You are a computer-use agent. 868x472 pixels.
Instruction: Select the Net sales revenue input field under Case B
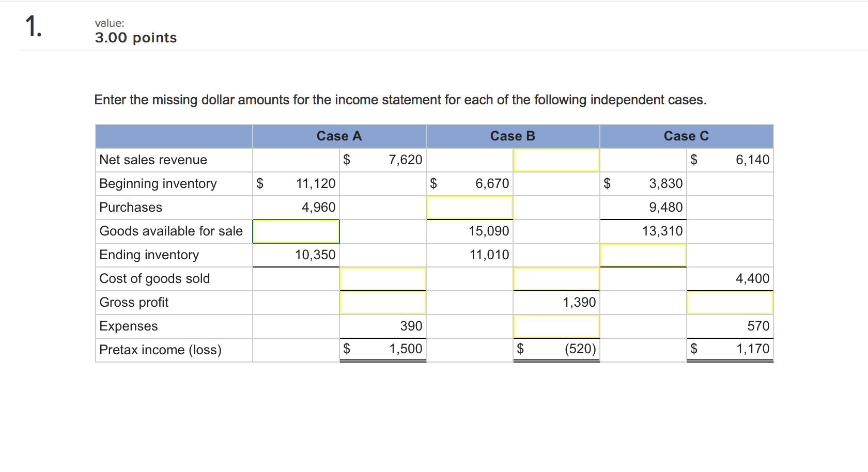[555, 160]
